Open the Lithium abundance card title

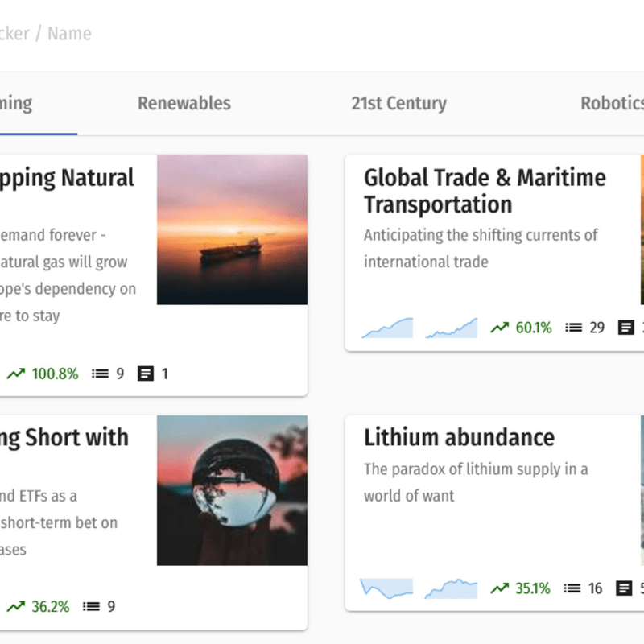pos(459,437)
